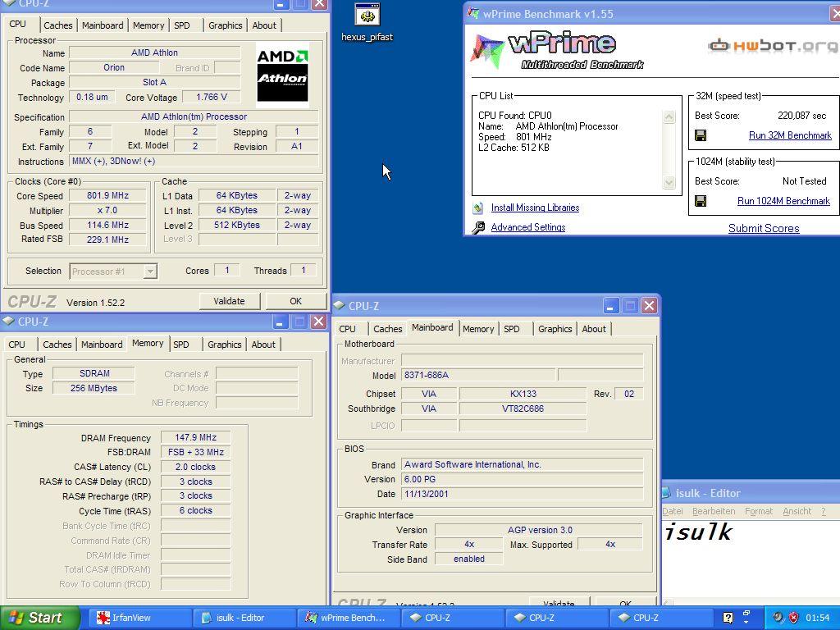Click the Rated FSB 229.1 MHz value
The image size is (840, 630).
pyautogui.click(x=107, y=240)
